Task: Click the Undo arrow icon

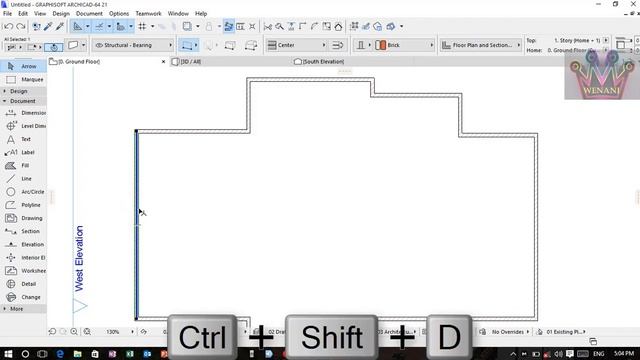Action: 8,27
